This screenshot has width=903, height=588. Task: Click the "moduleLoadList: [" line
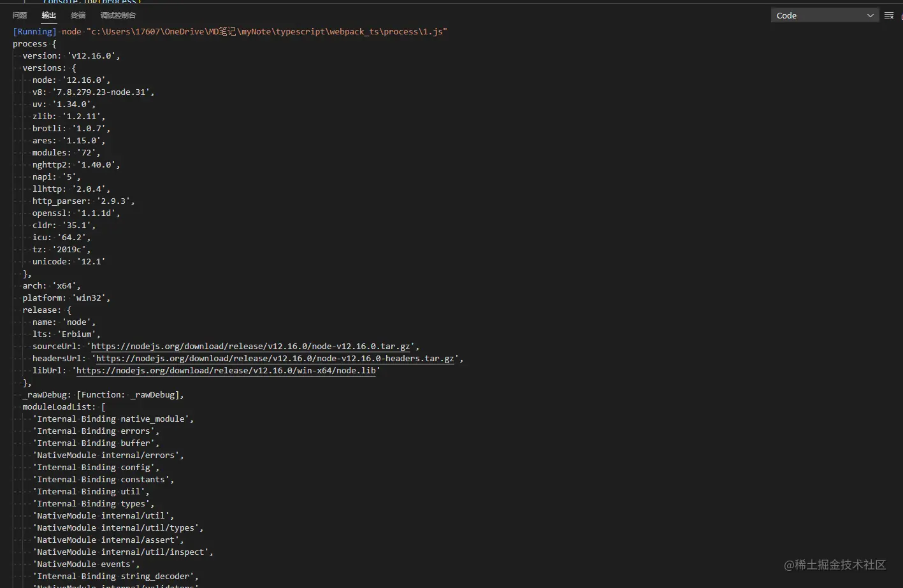64,407
